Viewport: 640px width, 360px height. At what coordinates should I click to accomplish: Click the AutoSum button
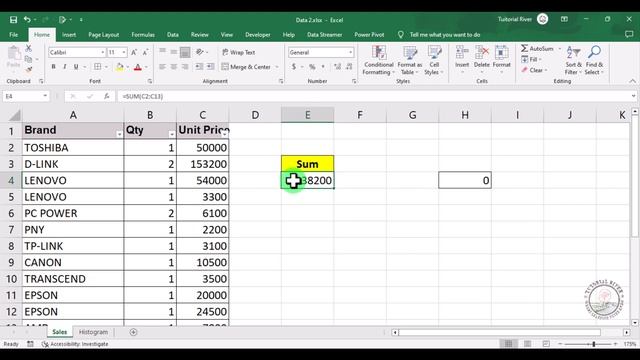click(x=537, y=49)
